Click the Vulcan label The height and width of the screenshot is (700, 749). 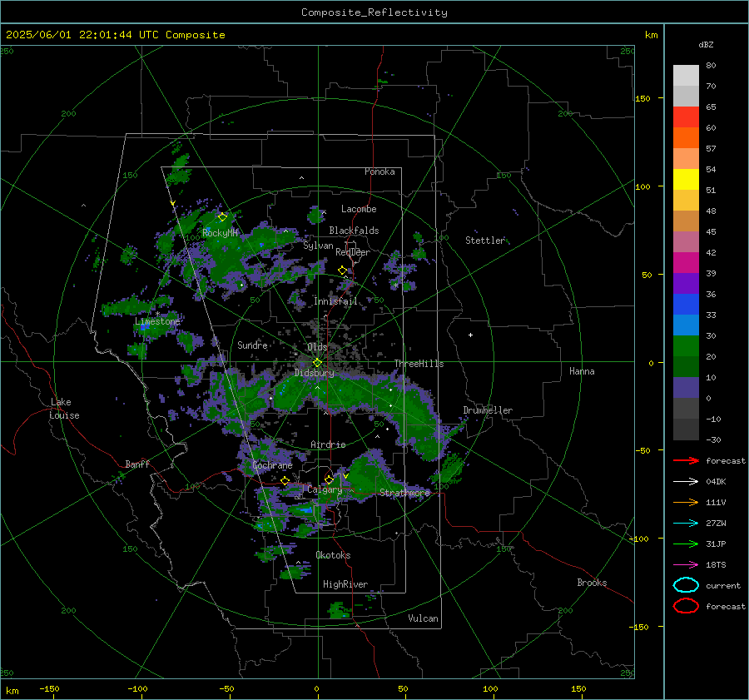tap(424, 618)
